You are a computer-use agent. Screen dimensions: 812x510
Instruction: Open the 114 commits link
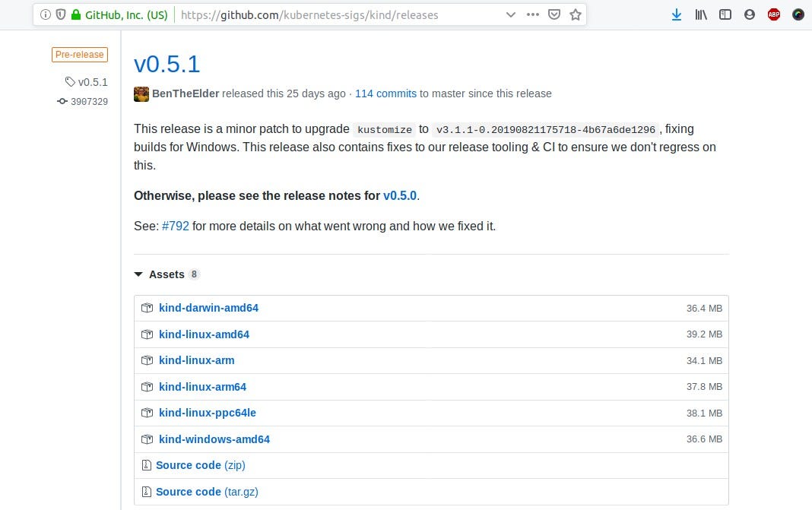(x=385, y=93)
